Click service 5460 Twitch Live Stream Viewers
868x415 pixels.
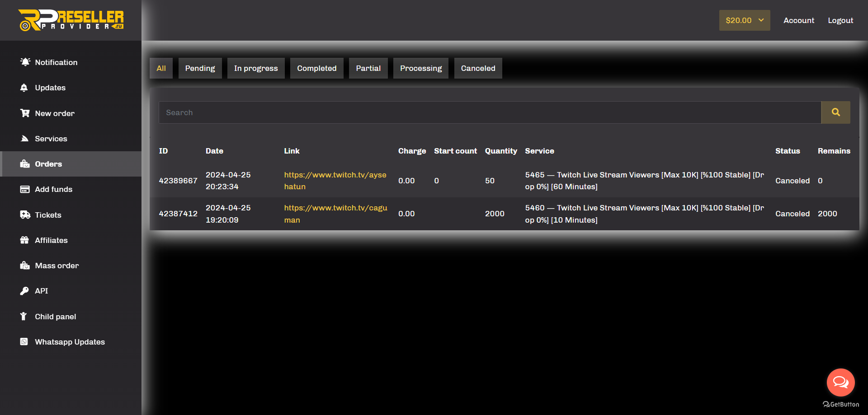[x=645, y=214]
